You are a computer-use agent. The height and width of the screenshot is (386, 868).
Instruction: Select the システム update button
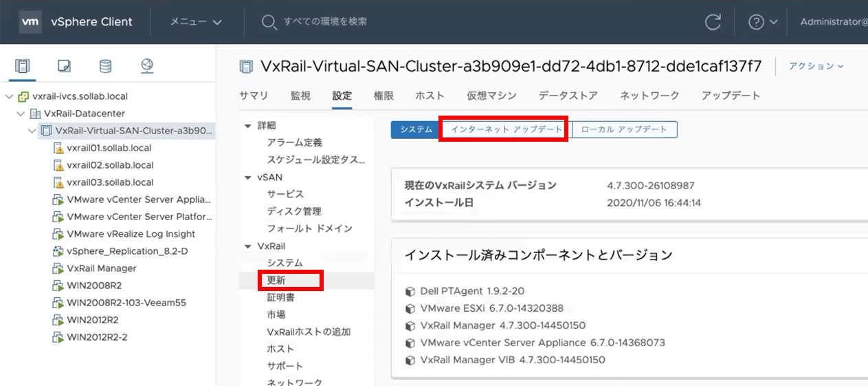(416, 129)
